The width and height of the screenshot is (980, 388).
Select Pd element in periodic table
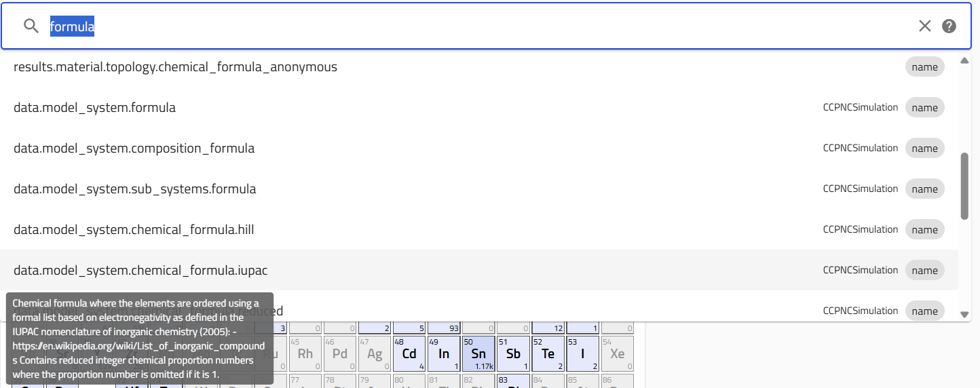(341, 353)
